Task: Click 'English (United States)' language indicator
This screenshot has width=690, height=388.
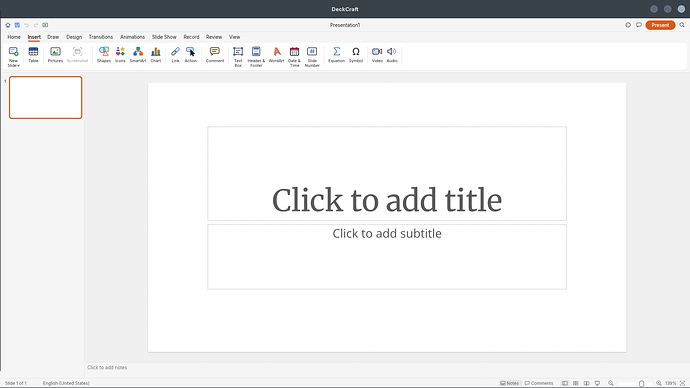Action: (66, 383)
